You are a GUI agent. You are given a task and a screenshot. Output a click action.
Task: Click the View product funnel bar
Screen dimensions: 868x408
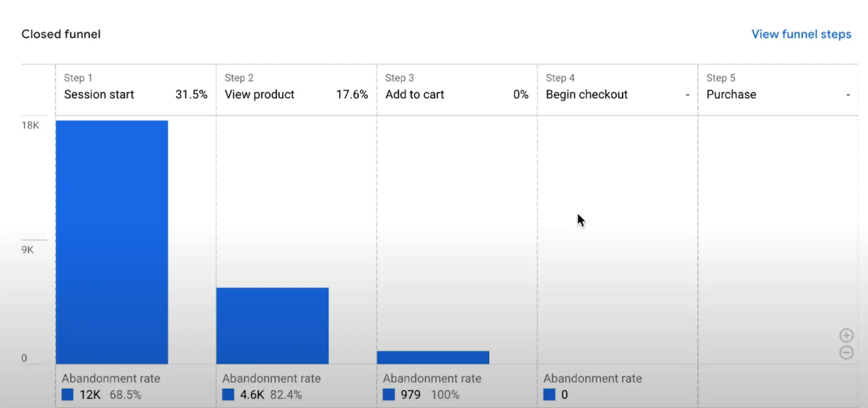[272, 326]
